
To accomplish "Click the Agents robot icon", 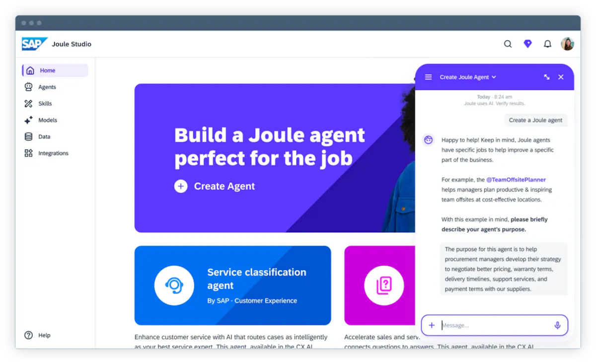I will [x=28, y=87].
